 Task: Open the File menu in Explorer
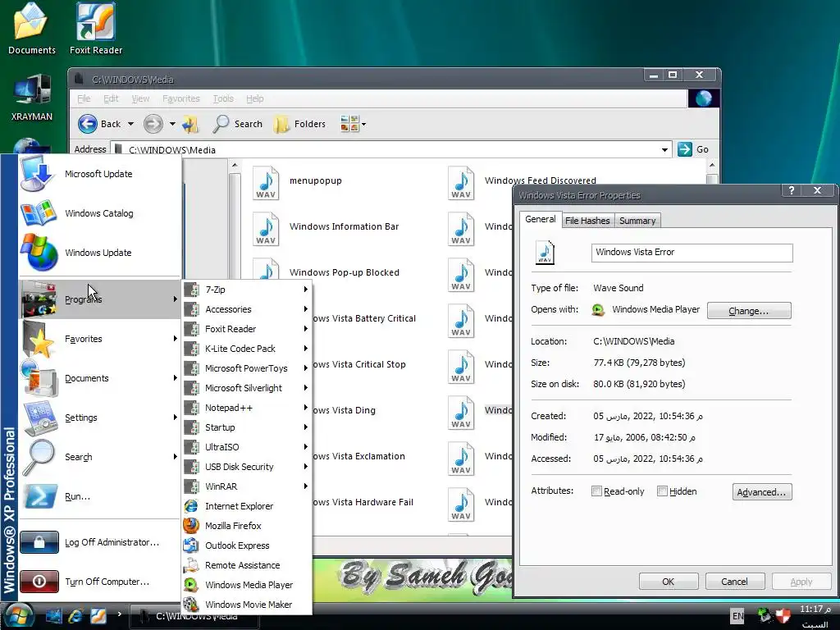click(x=84, y=98)
